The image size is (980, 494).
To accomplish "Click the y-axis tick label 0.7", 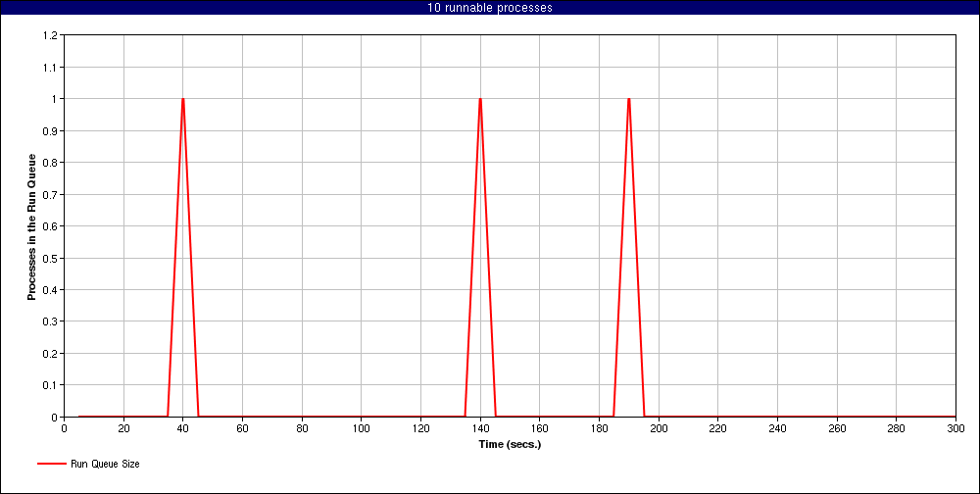I will [x=52, y=194].
